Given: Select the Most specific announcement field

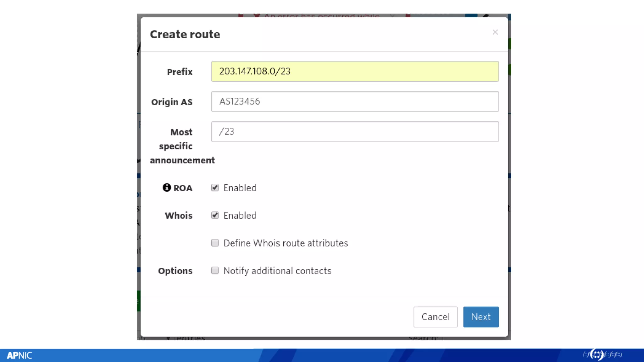Looking at the screenshot, I should click(355, 132).
